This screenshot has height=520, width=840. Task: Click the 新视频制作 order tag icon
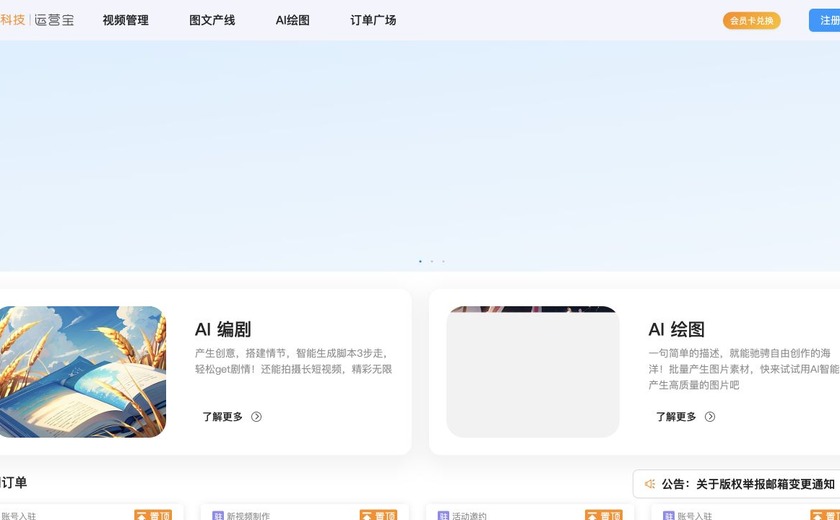pos(218,516)
